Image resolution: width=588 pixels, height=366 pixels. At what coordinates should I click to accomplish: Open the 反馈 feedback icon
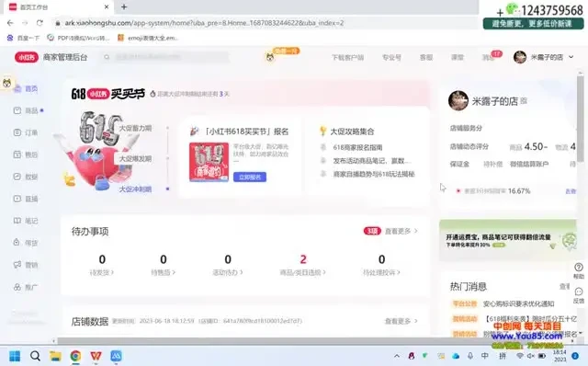(579, 295)
